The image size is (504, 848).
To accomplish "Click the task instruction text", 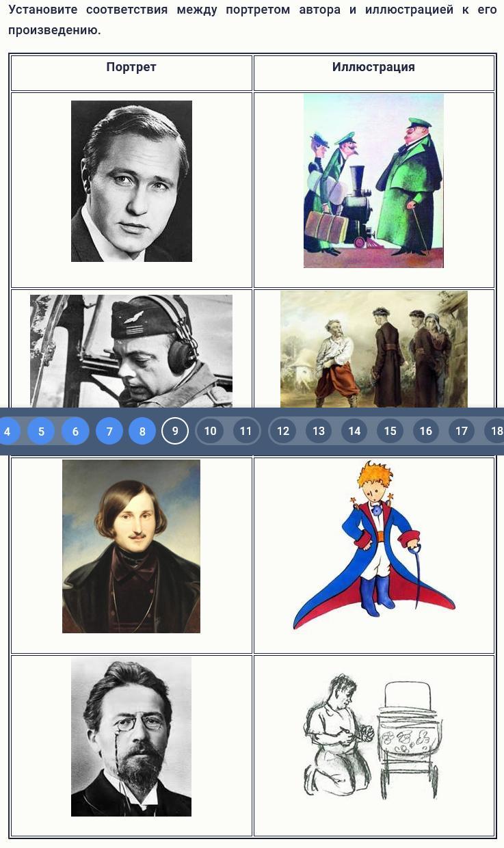I will pos(252,20).
